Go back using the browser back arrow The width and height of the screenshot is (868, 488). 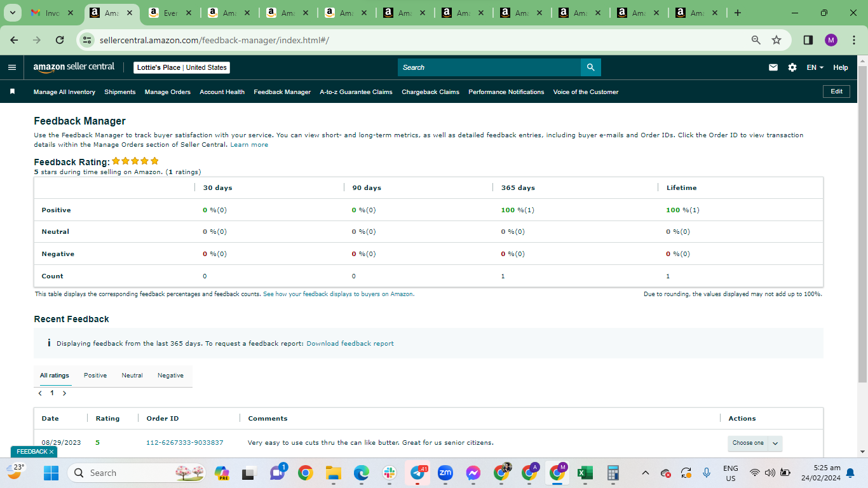coord(14,40)
